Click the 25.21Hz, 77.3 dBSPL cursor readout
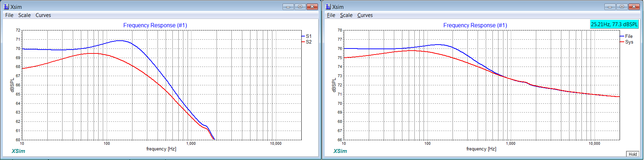This screenshot has height=160, width=644. (614, 24)
